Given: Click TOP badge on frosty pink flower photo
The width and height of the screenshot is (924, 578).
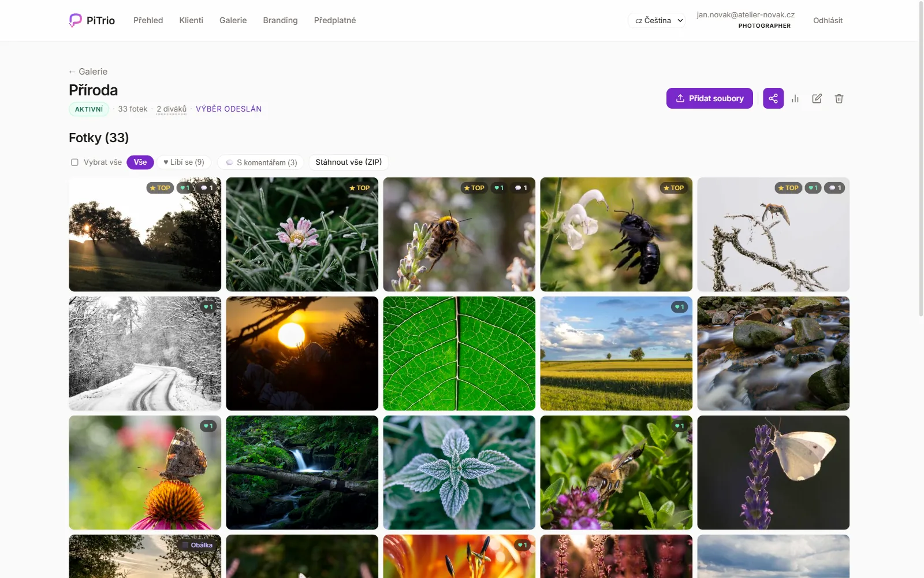Looking at the screenshot, I should tap(359, 188).
